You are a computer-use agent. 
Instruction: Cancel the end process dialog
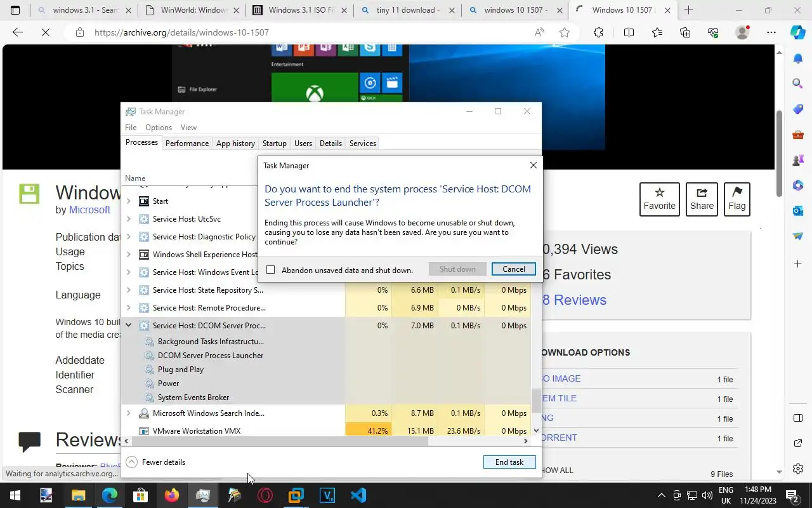(513, 269)
